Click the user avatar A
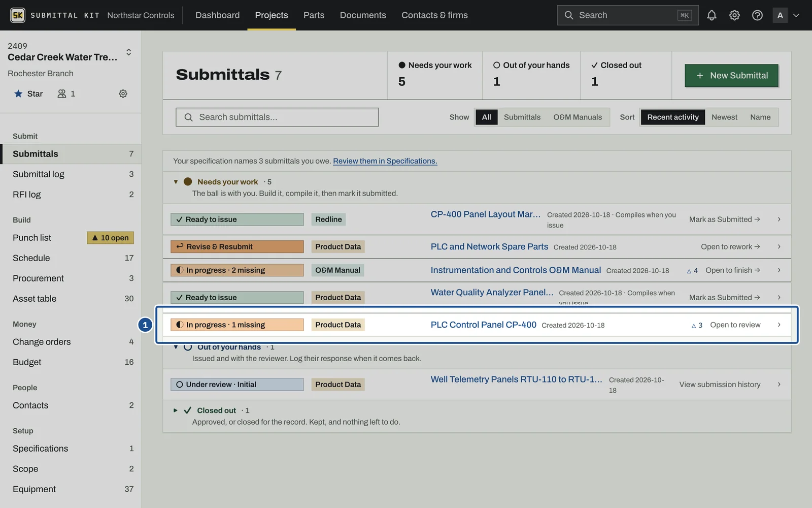The width and height of the screenshot is (812, 508). tap(780, 15)
